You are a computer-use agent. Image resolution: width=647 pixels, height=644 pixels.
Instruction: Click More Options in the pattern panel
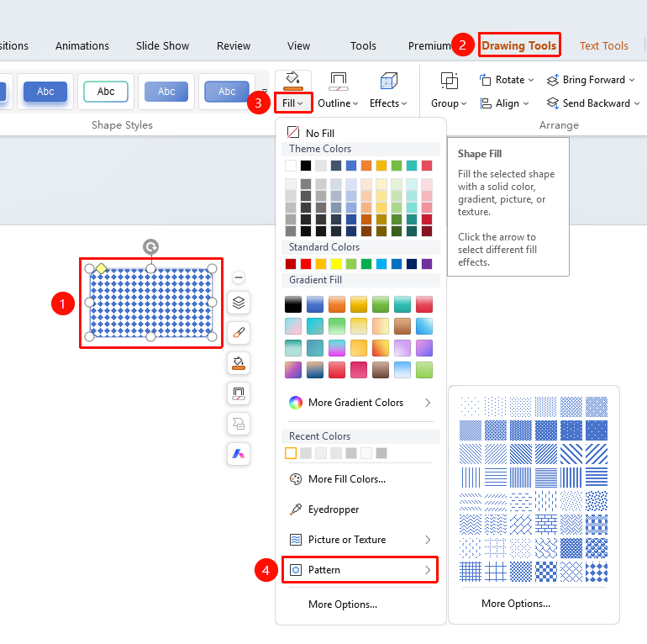[516, 604]
